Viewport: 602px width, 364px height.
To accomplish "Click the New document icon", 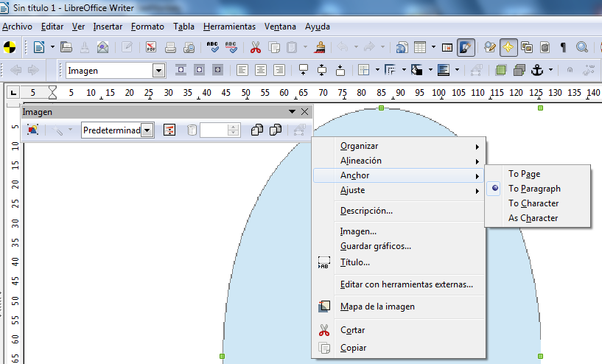I will pos(39,48).
